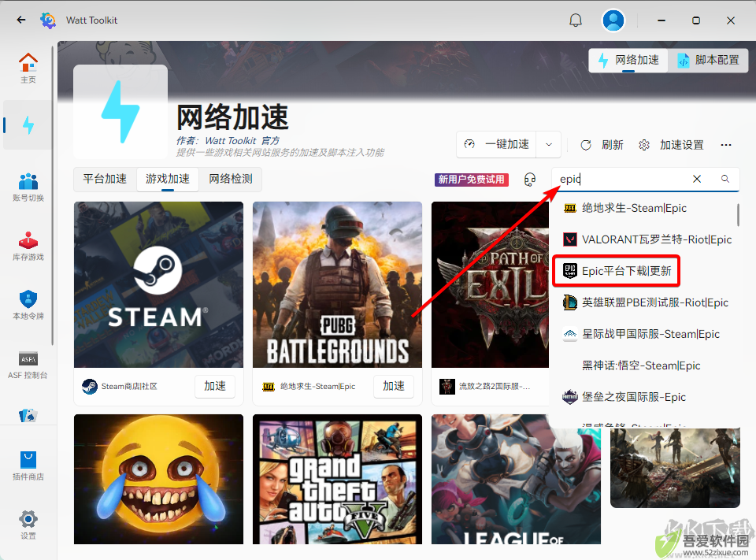Expand the 一键加速 dropdown arrow
Screen dimensions: 756x560
tap(549, 144)
